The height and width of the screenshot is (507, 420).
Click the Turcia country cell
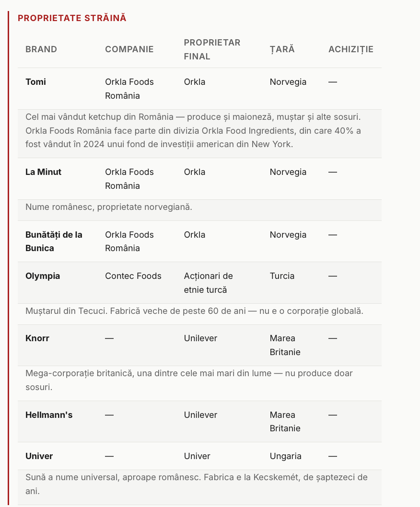(282, 276)
